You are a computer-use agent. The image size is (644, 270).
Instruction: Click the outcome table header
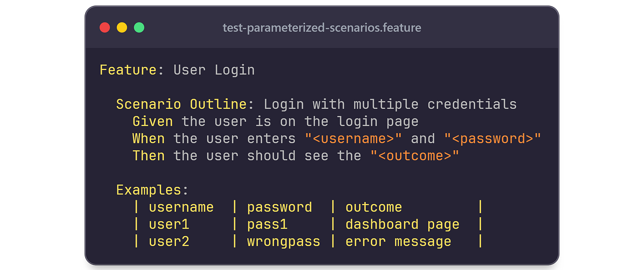374,207
